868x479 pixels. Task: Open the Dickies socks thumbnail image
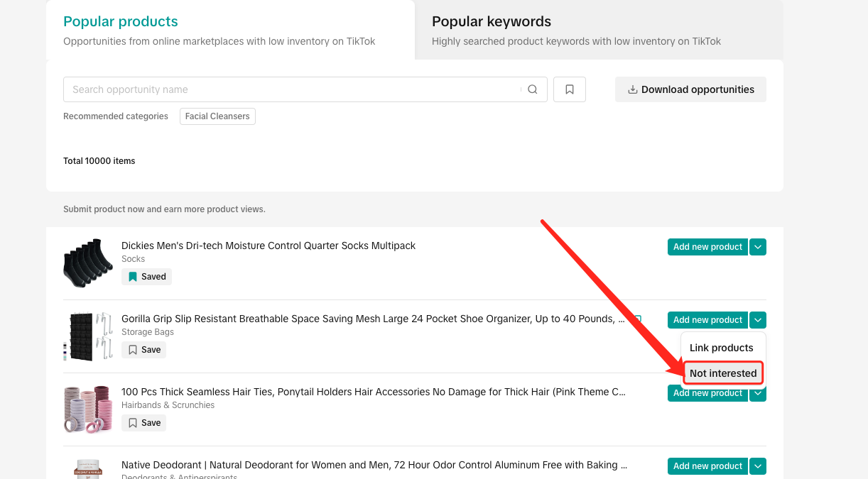(x=88, y=263)
